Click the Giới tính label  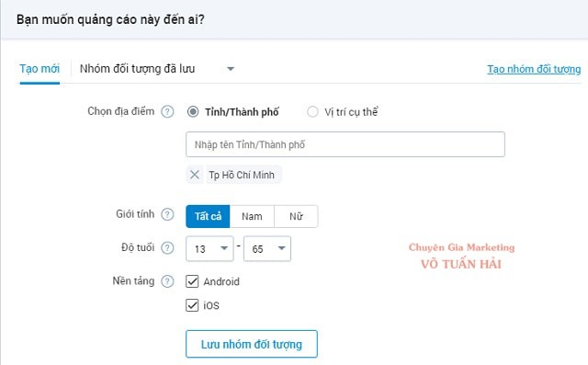pos(135,214)
